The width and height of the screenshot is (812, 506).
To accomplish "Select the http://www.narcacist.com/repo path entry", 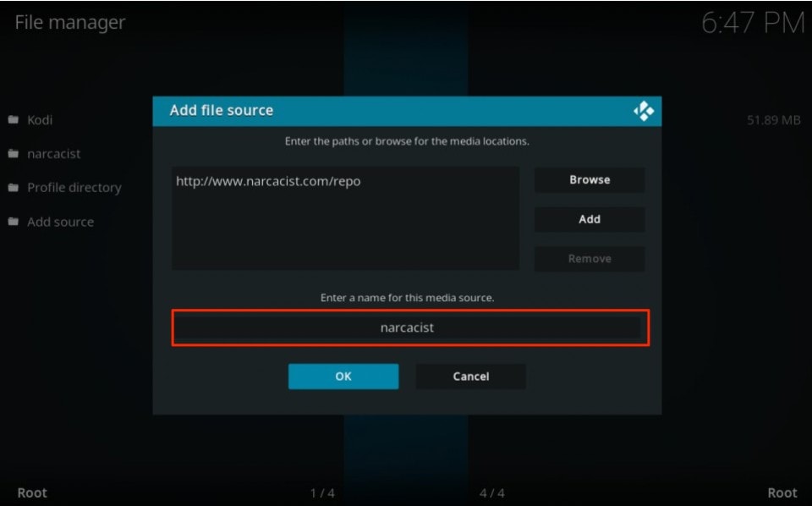I will click(x=268, y=181).
